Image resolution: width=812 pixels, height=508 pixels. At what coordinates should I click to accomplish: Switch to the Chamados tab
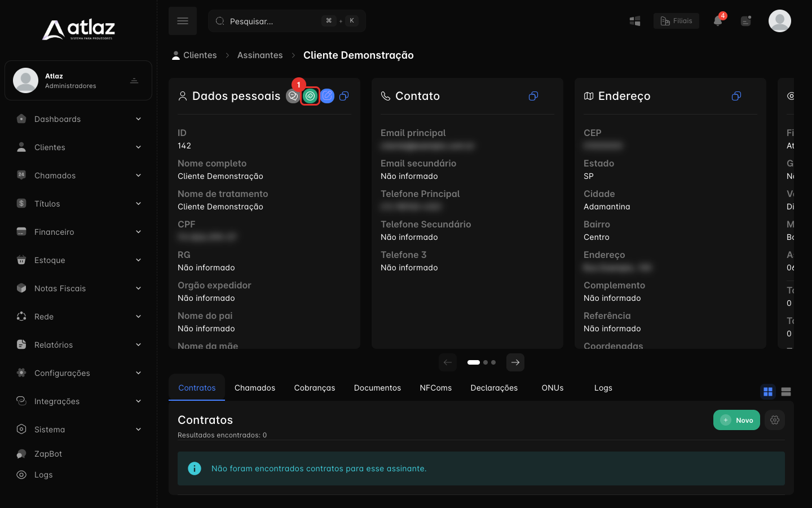pyautogui.click(x=255, y=388)
